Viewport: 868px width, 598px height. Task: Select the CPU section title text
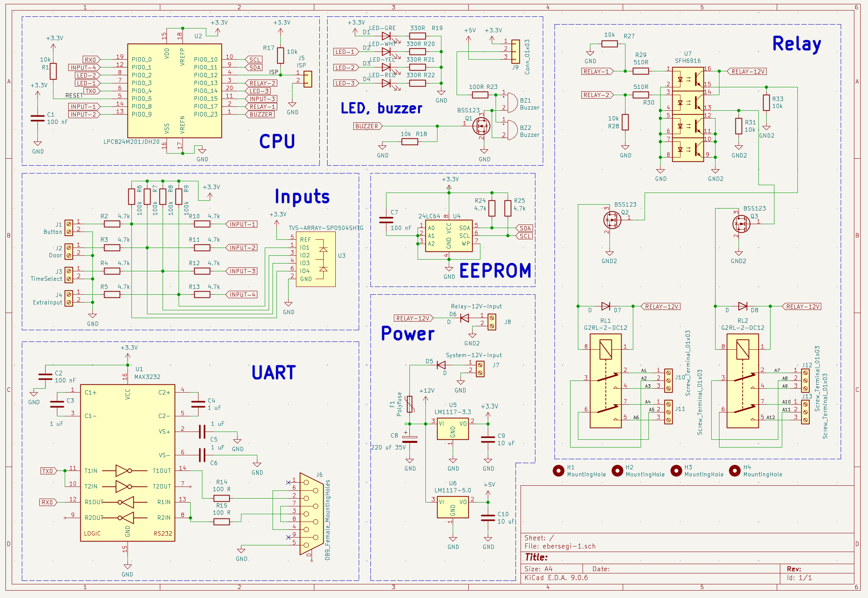(x=277, y=141)
